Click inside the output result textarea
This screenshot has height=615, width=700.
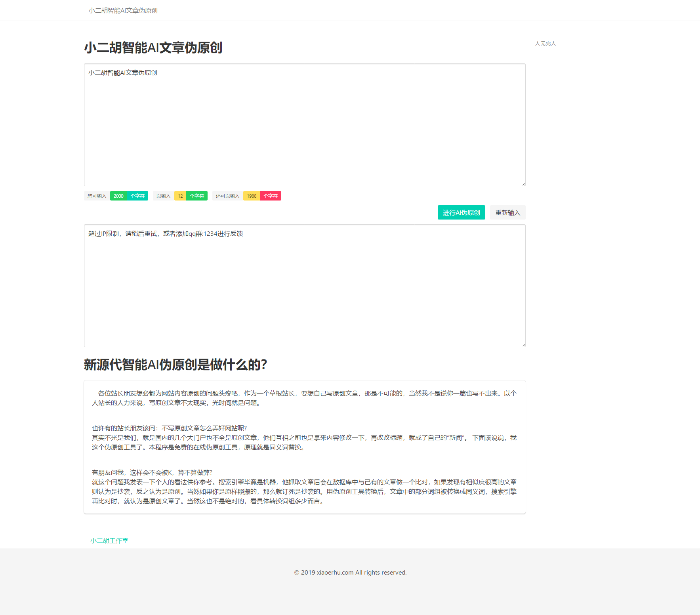coord(305,286)
